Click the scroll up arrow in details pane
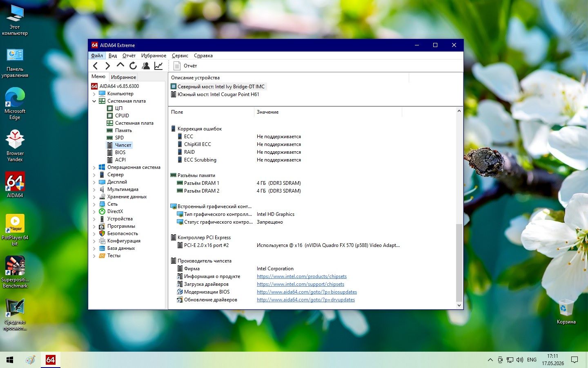 [x=459, y=111]
